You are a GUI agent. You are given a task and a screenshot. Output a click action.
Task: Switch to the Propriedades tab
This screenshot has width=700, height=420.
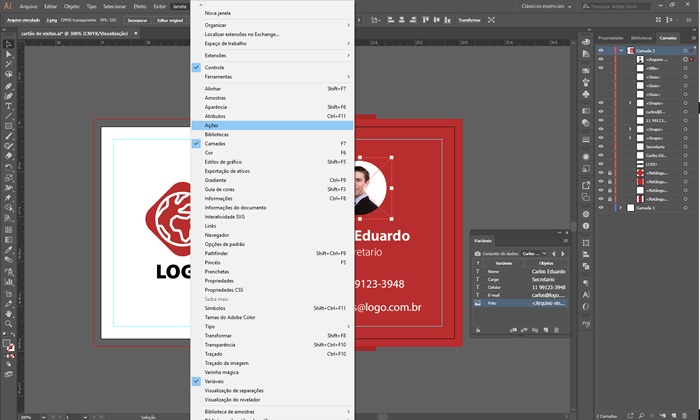pyautogui.click(x=611, y=38)
